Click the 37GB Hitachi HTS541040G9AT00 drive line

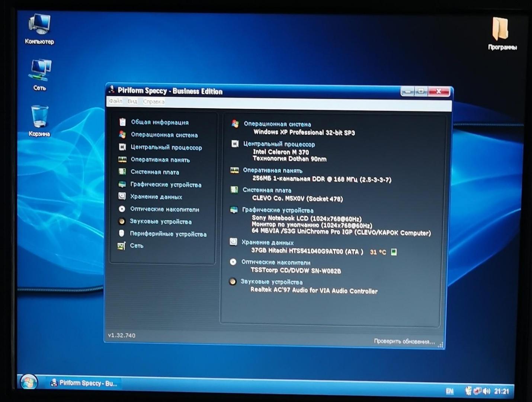(307, 251)
